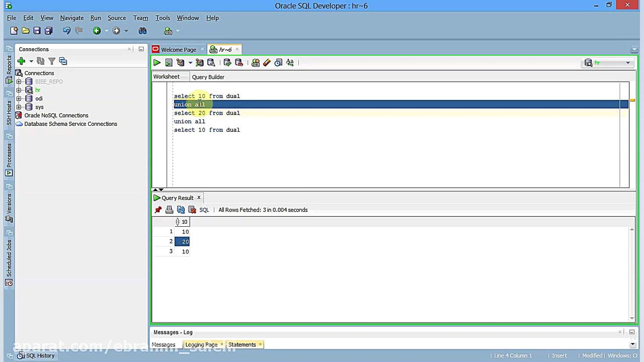Open the connection selector dropdown showing hr
The image size is (644, 362).
[x=628, y=62]
